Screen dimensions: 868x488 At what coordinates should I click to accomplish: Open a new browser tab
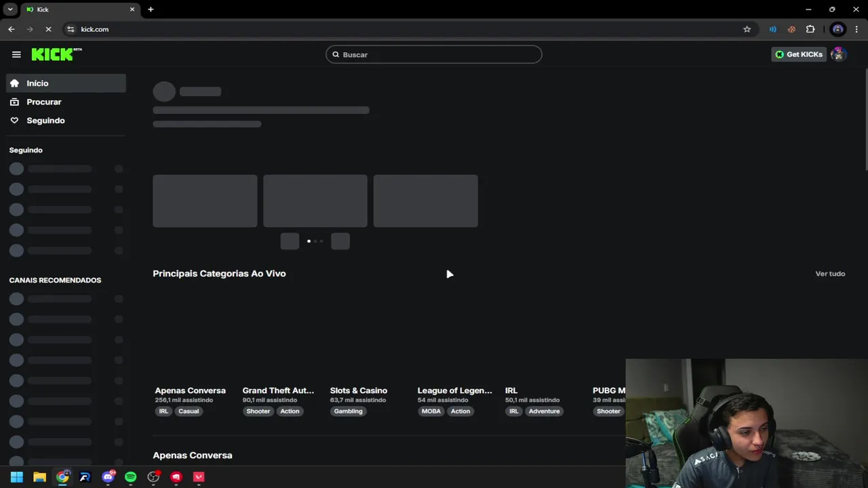tap(151, 9)
